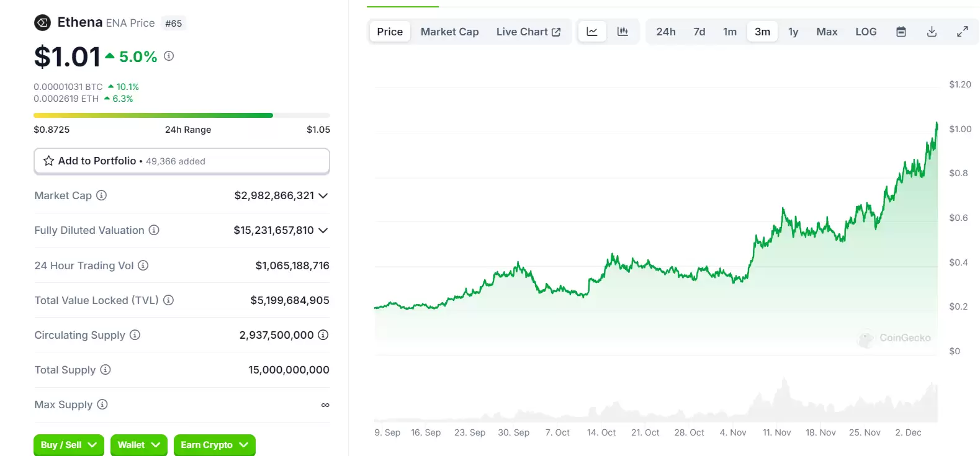Open the Live Chart link

[x=528, y=32]
